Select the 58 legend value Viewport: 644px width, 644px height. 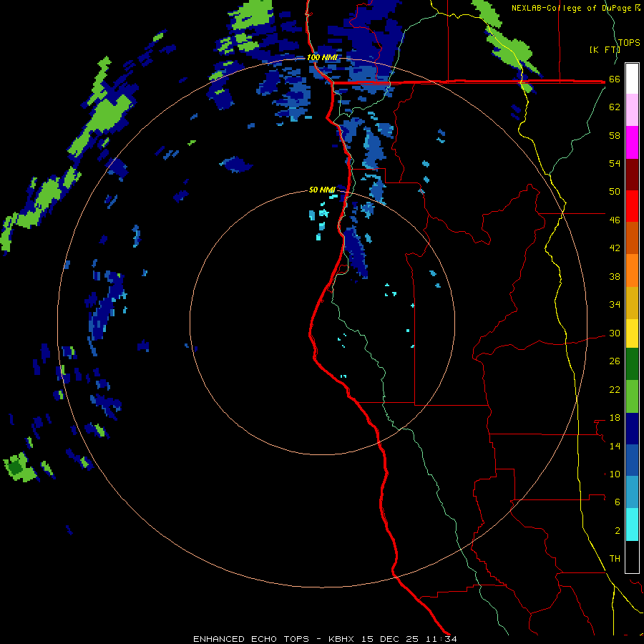click(615, 135)
